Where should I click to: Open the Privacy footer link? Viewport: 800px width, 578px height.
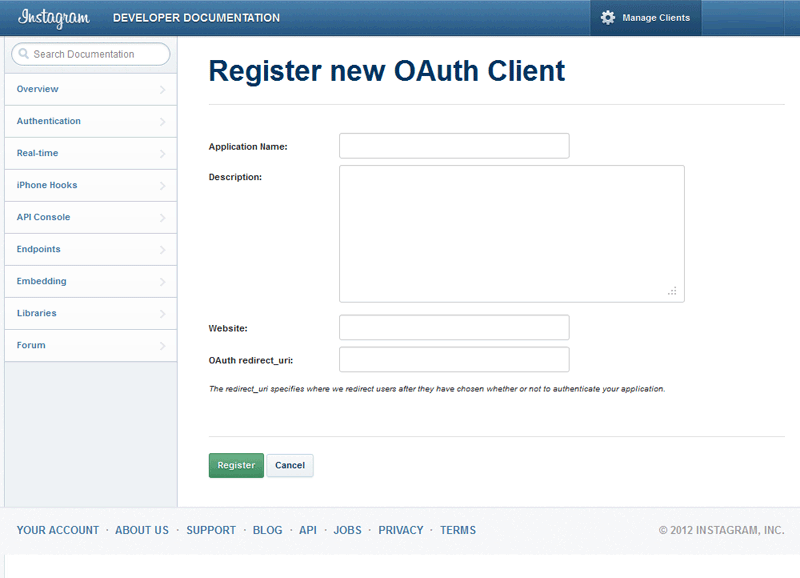pyautogui.click(x=401, y=530)
